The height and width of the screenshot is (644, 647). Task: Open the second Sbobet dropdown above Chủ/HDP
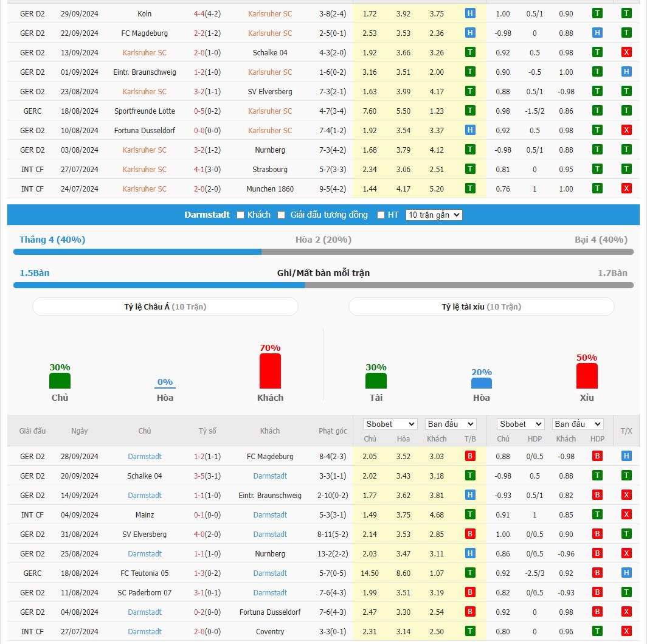[x=520, y=424]
